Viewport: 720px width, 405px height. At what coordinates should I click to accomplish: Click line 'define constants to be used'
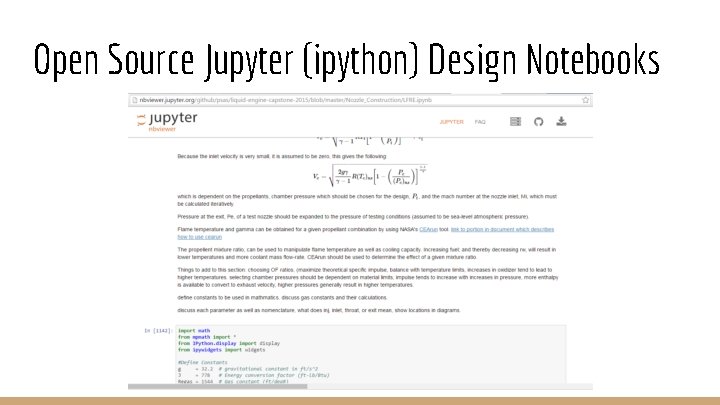click(x=282, y=298)
